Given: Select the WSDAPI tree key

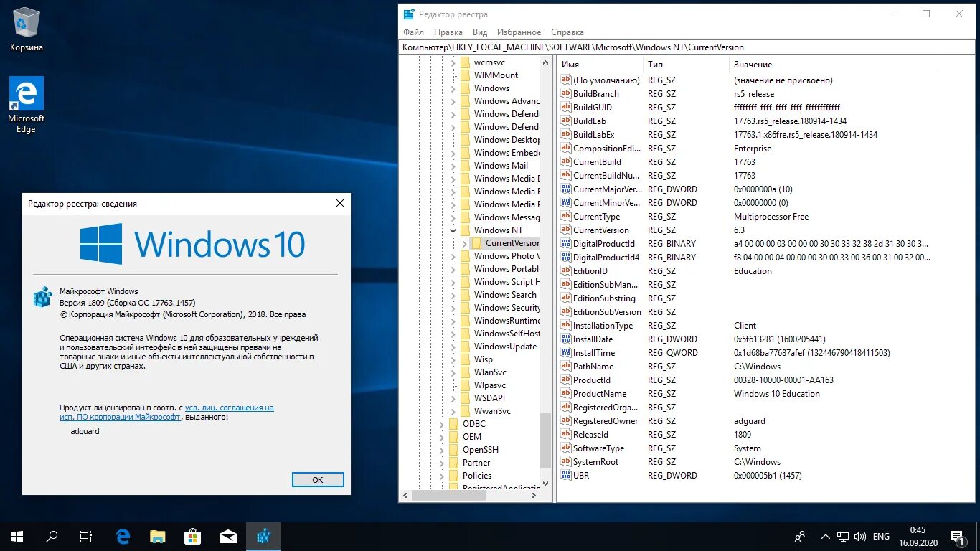Looking at the screenshot, I should (x=489, y=398).
